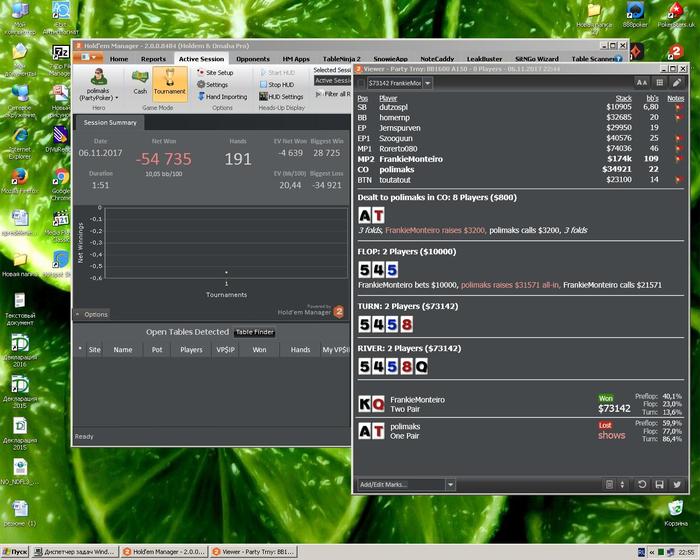This screenshot has height=560, width=700.
Task: Open the grid view icon in Viewer
Action: (x=659, y=83)
